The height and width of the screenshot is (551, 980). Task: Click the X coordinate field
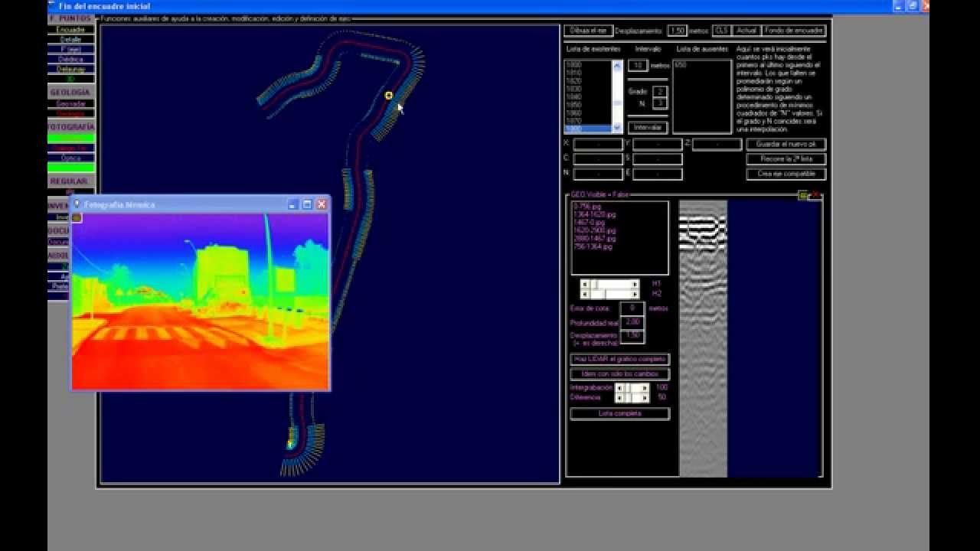tap(598, 144)
